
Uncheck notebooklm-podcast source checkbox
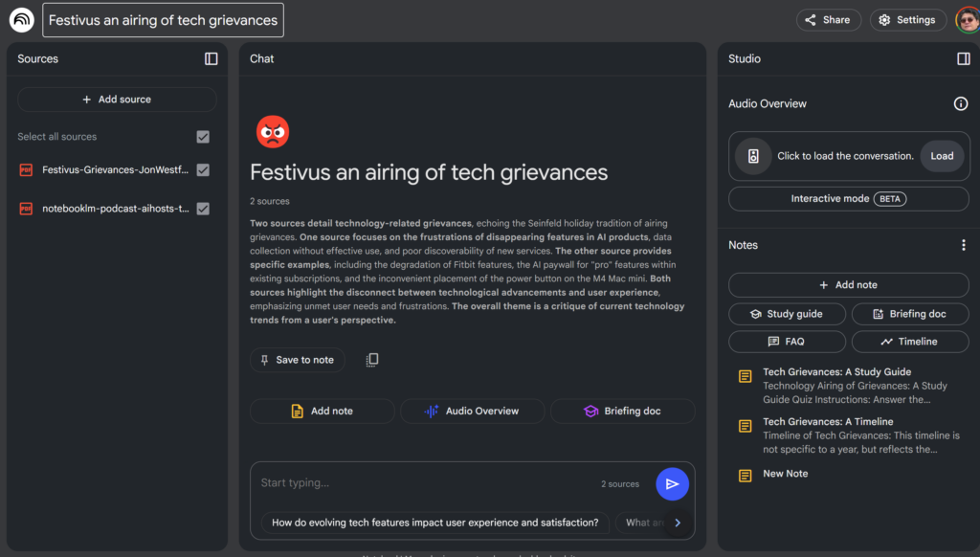tap(203, 209)
